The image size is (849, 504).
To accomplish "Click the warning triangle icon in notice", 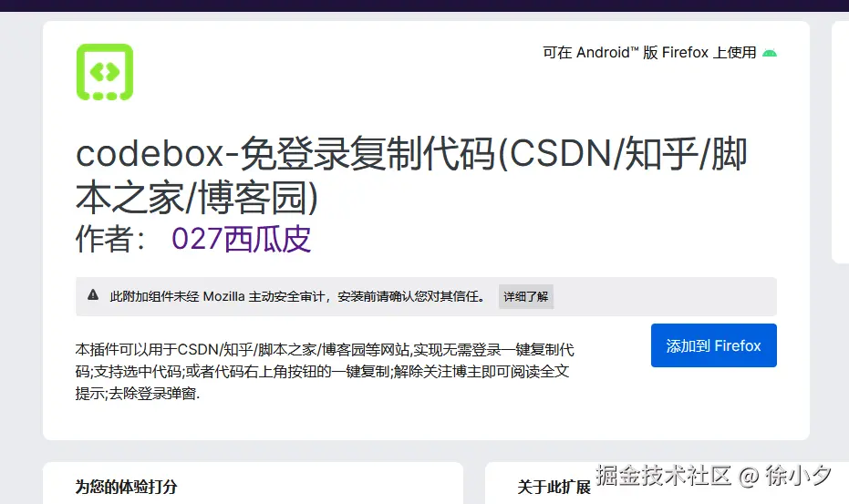I will click(x=93, y=295).
